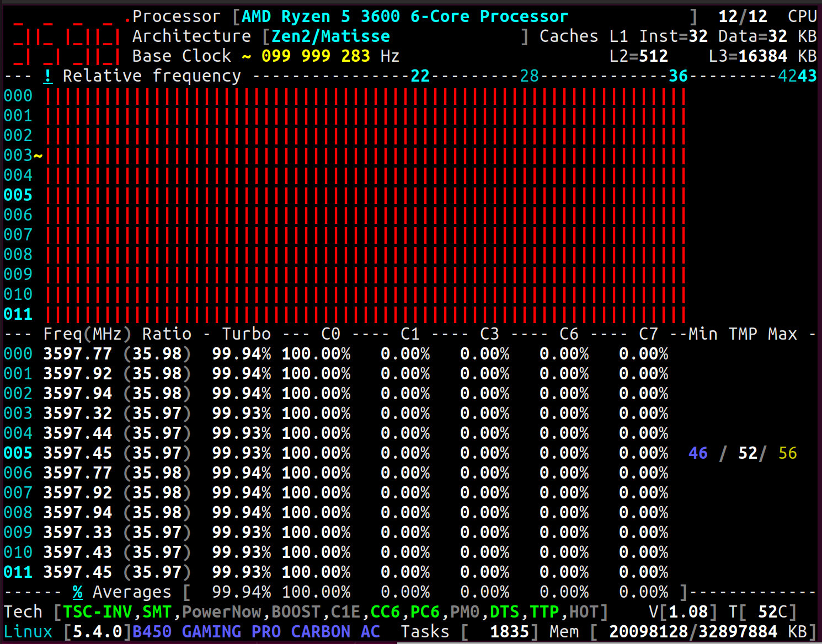This screenshot has height=644, width=822.
Task: Click Linux kernel version 5.4.0
Action: [x=97, y=632]
